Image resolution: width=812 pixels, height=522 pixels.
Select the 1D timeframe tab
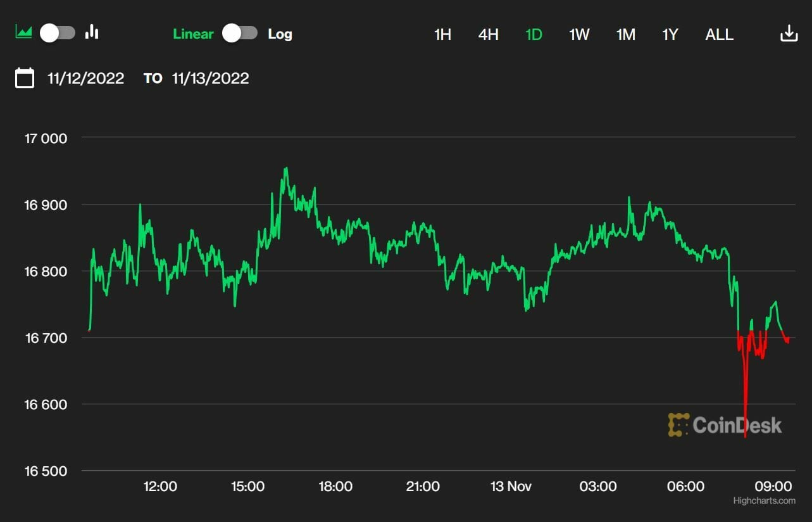tap(534, 34)
